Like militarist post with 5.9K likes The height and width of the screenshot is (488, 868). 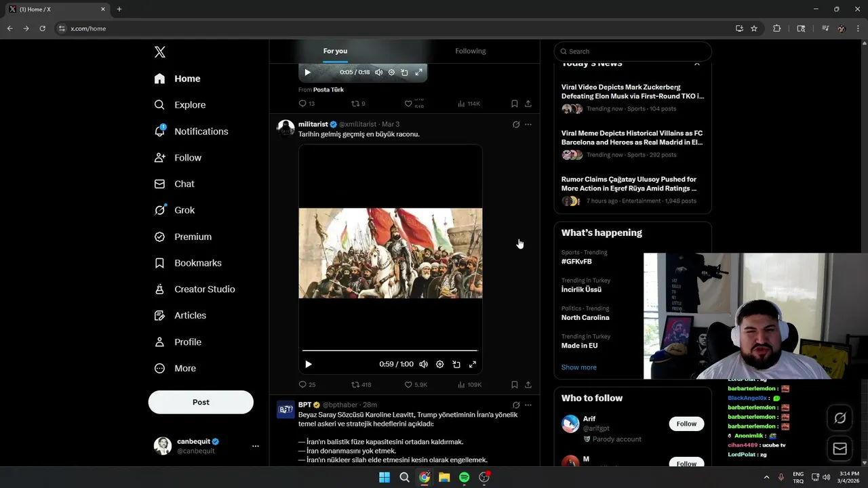coord(416,385)
